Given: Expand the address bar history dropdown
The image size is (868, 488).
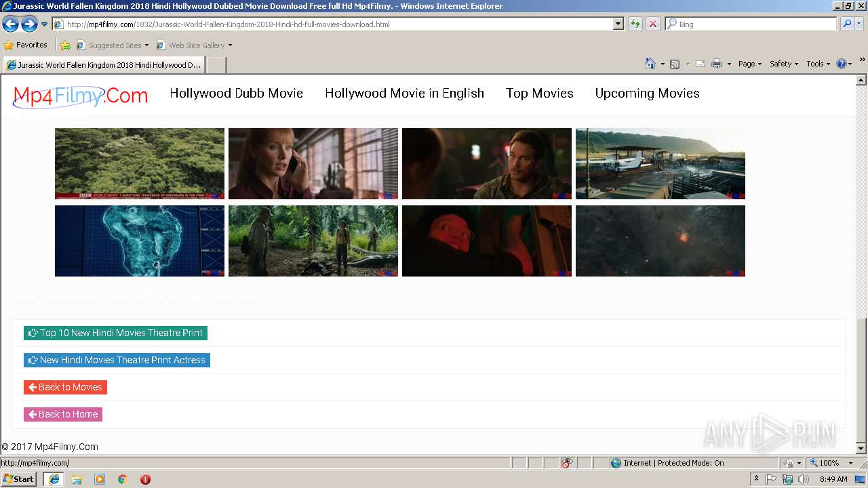Looking at the screenshot, I should [x=618, y=24].
